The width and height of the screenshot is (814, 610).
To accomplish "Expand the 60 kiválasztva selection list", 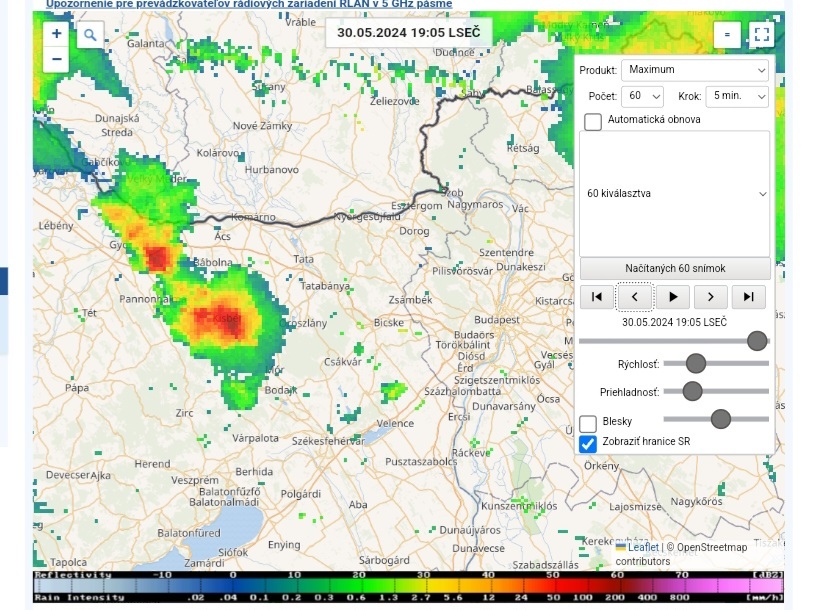I will tap(674, 193).
